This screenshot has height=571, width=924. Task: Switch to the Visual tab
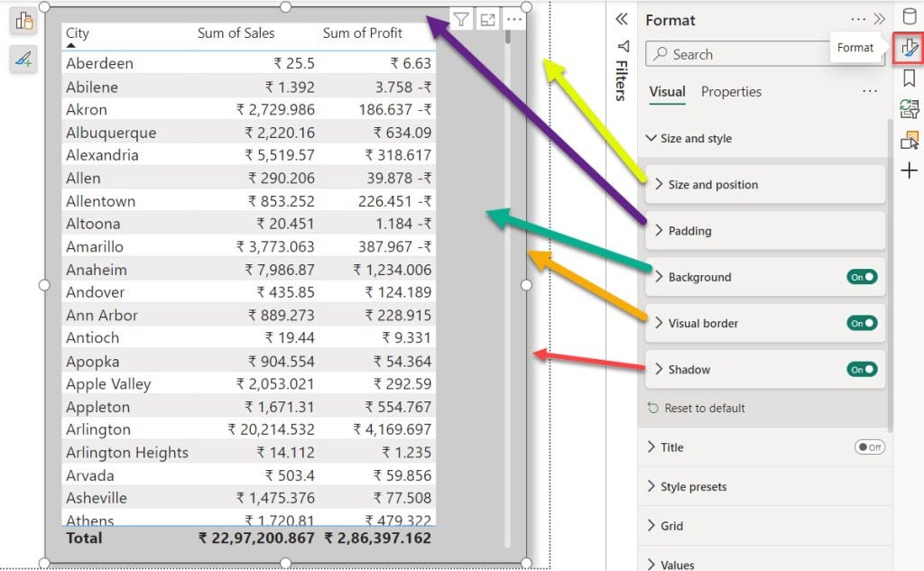667,92
